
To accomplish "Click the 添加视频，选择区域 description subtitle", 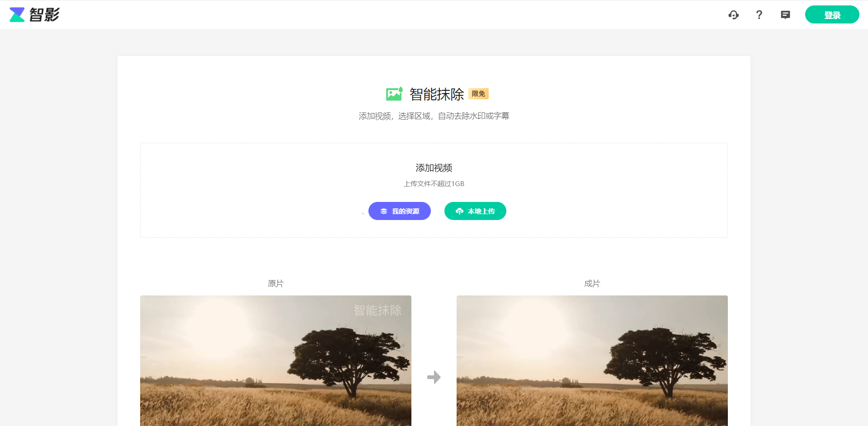I will 434,116.
